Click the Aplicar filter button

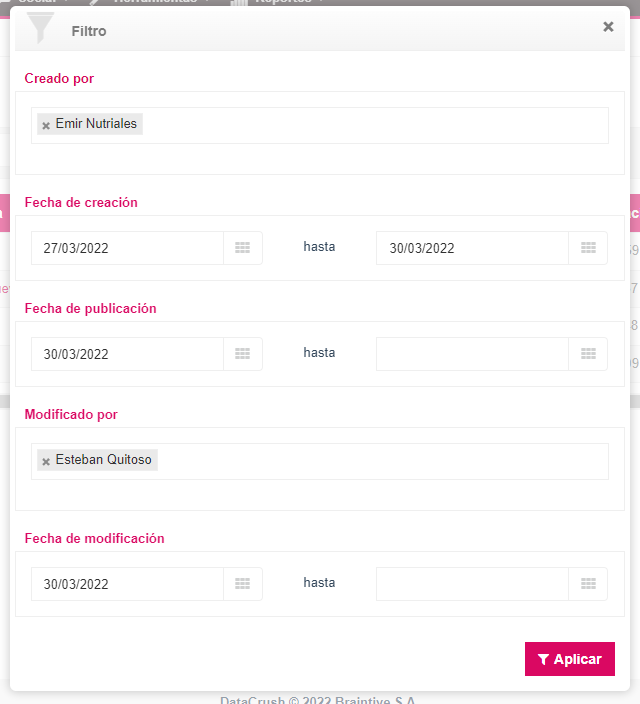tap(569, 659)
